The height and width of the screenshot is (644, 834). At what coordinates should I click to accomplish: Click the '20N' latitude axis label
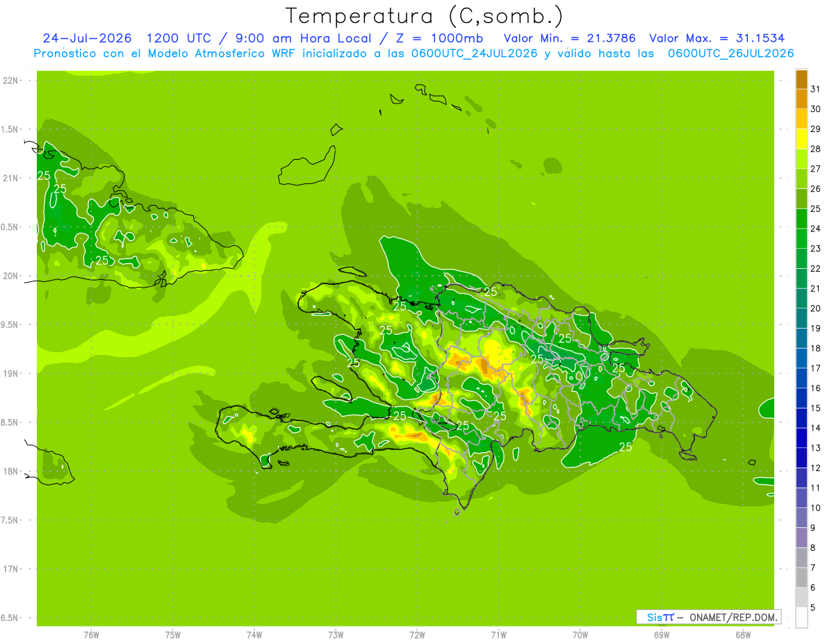[x=10, y=276]
